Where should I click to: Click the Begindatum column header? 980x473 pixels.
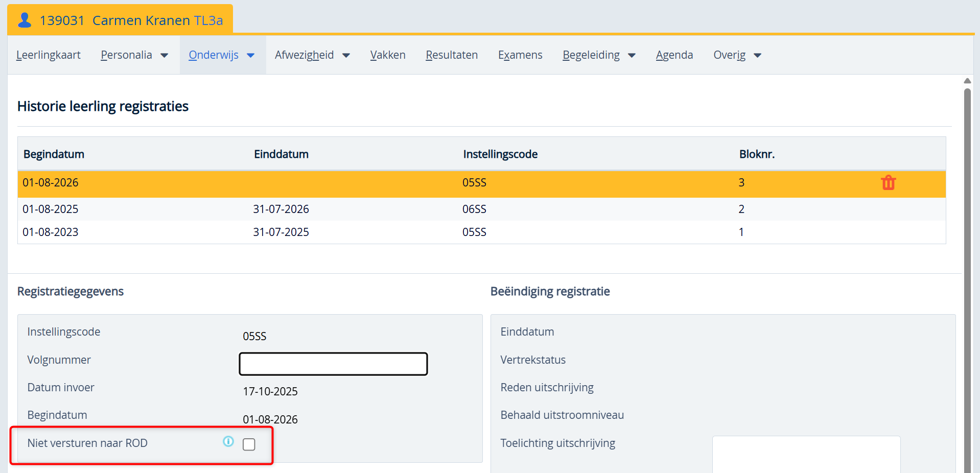click(54, 154)
